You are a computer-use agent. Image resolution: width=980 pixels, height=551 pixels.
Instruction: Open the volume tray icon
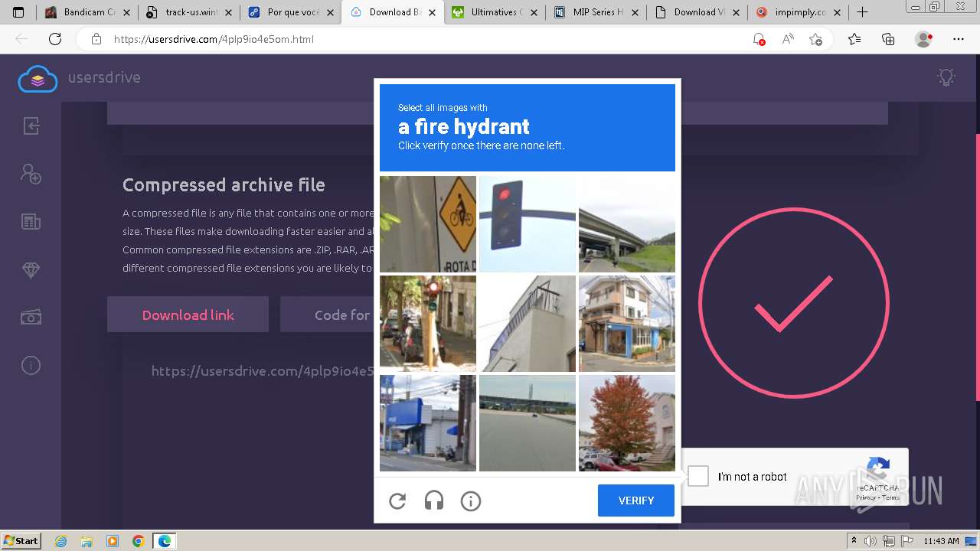coord(871,541)
